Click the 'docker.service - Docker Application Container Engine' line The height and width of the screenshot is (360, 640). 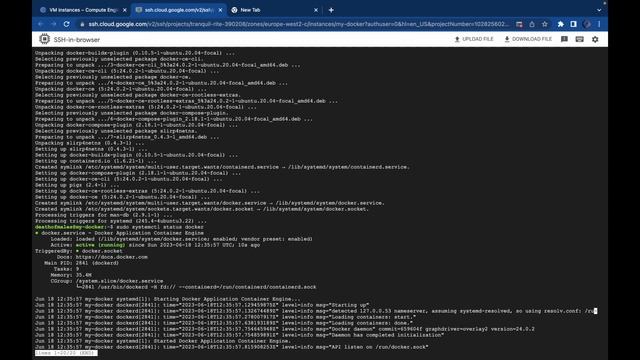coord(120,233)
